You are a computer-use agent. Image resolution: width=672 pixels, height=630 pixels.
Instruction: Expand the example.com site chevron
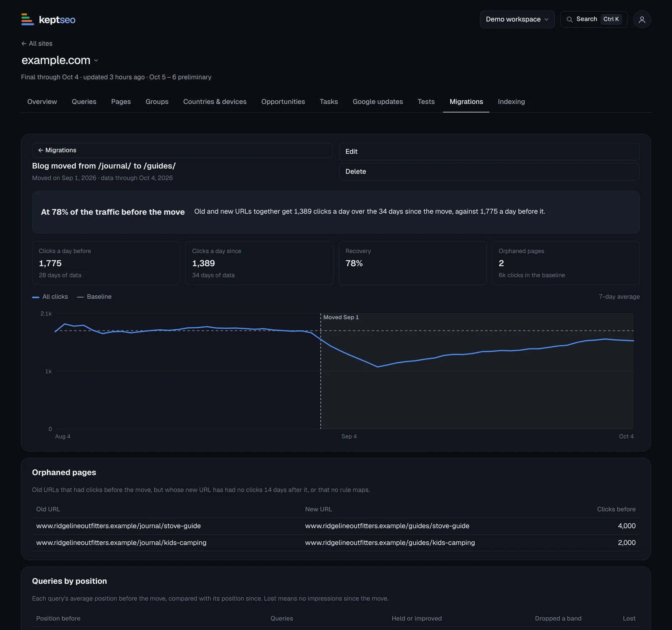coord(96,60)
